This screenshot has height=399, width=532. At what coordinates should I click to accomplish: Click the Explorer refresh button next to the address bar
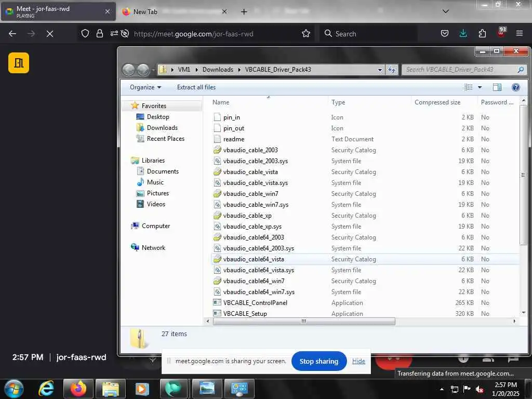point(392,70)
